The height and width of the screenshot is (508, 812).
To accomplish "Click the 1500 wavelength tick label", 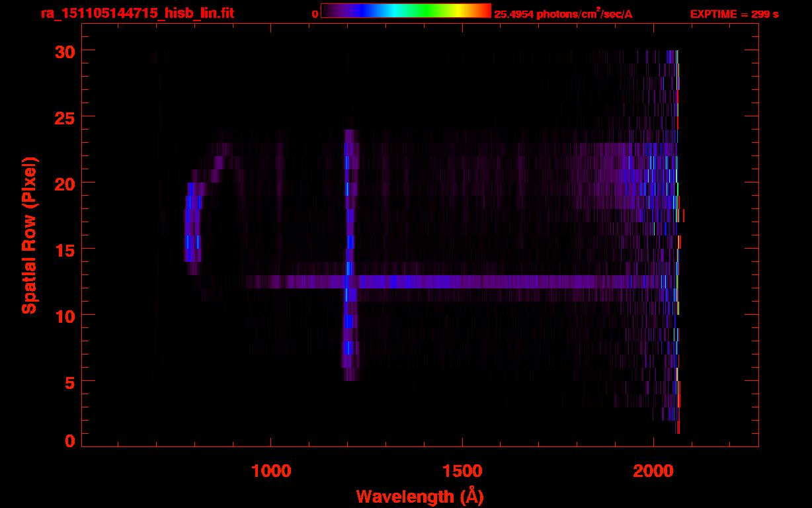I will pyautogui.click(x=462, y=470).
